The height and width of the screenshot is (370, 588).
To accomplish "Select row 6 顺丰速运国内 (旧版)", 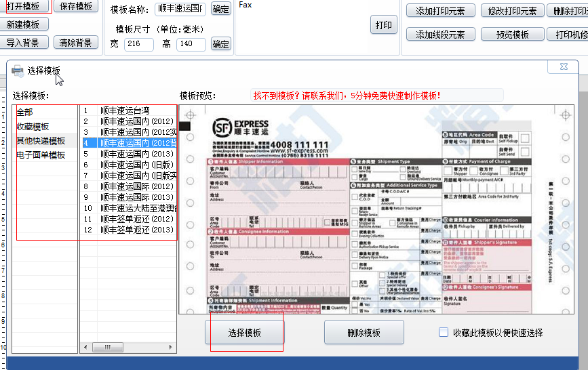I will pyautogui.click(x=129, y=165).
